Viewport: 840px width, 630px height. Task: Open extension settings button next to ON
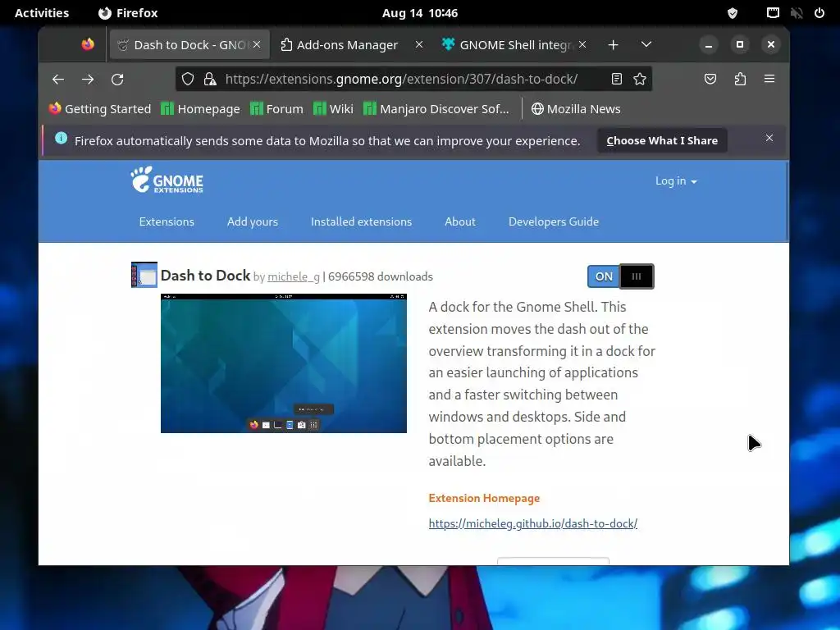click(x=637, y=276)
